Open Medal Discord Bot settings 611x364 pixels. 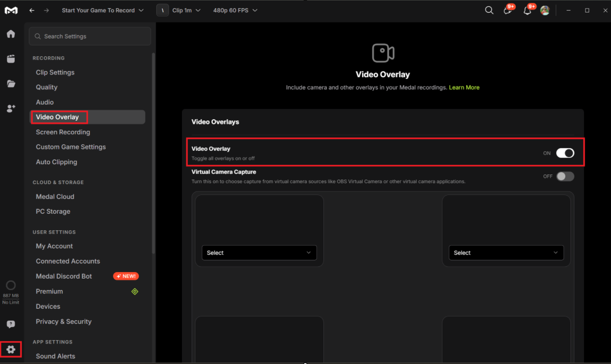click(x=87, y=276)
